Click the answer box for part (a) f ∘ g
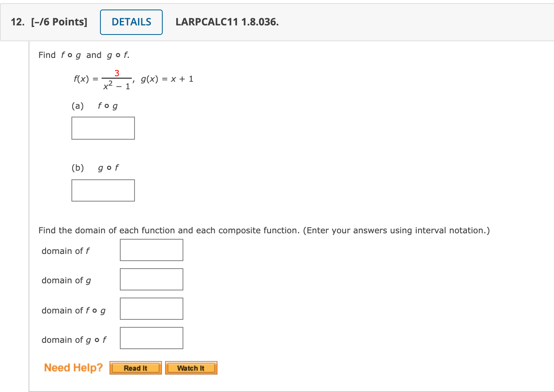This screenshot has height=392, width=554. pos(103,128)
